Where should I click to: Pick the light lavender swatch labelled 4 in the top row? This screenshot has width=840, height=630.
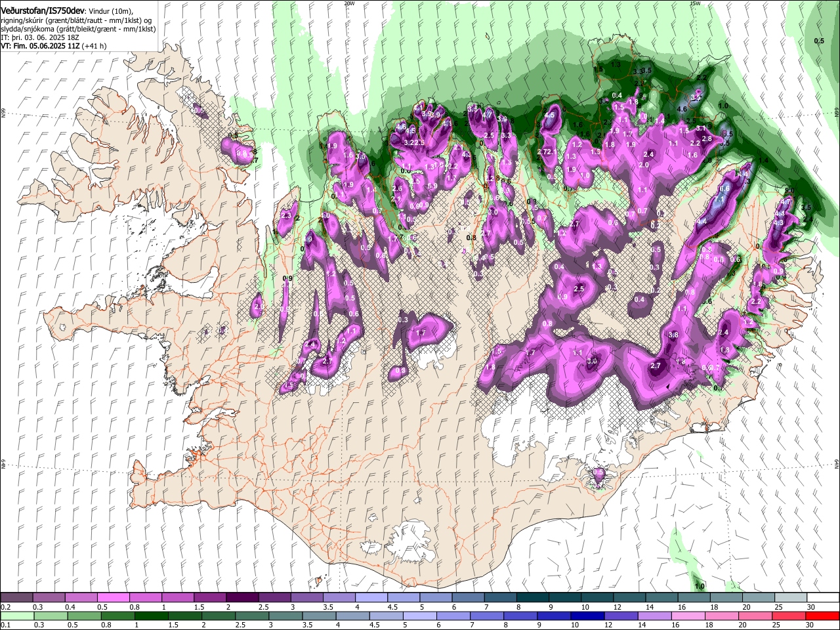[x=371, y=597]
